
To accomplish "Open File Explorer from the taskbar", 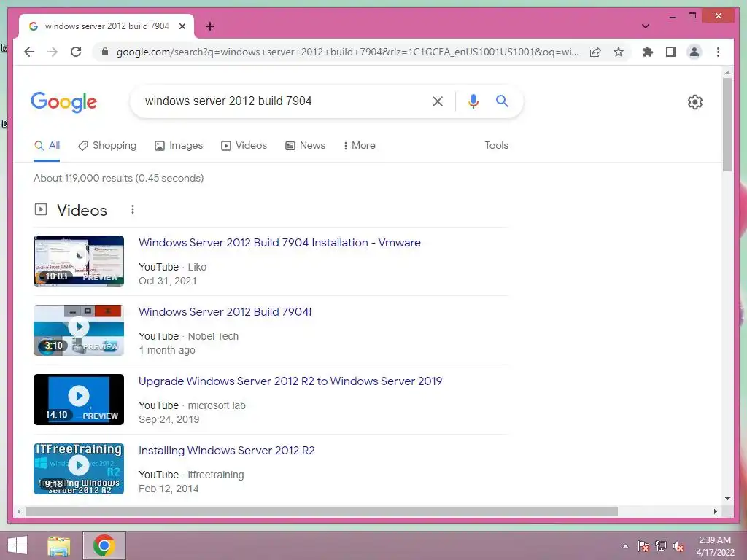I will [x=59, y=545].
